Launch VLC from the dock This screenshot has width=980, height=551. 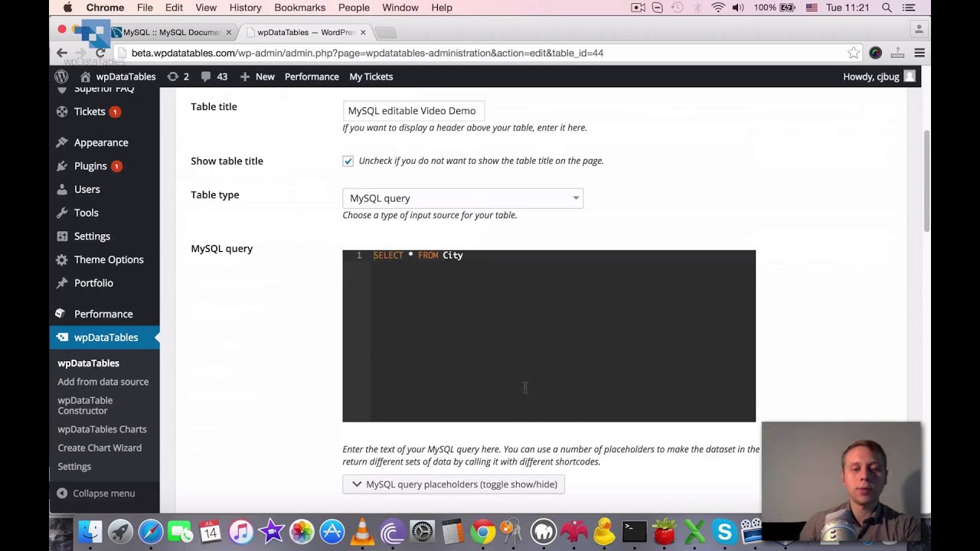pos(362,531)
